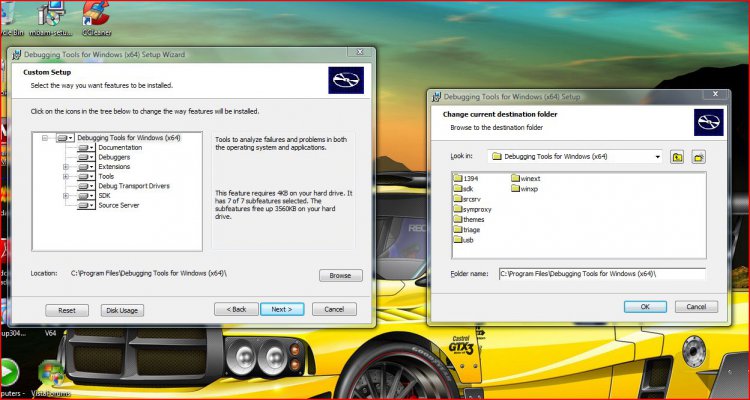Select the winxp folder
Viewport: 750px width, 400px height.
point(525,189)
